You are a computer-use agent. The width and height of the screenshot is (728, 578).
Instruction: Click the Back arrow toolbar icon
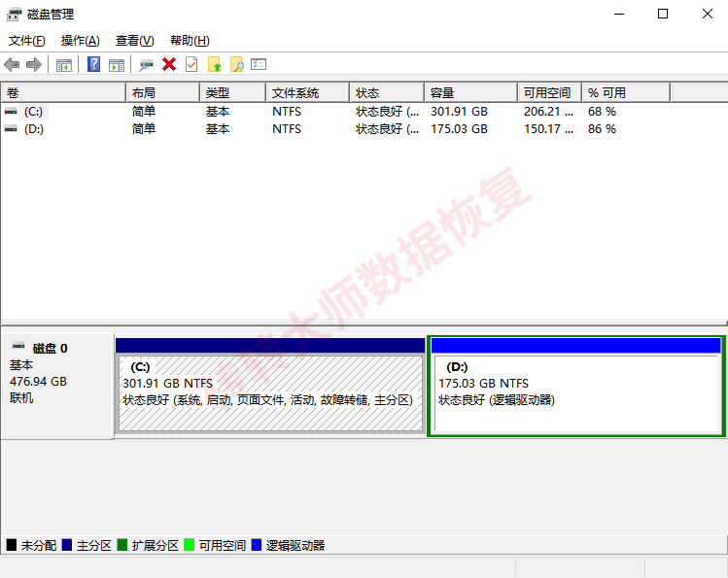(12, 64)
